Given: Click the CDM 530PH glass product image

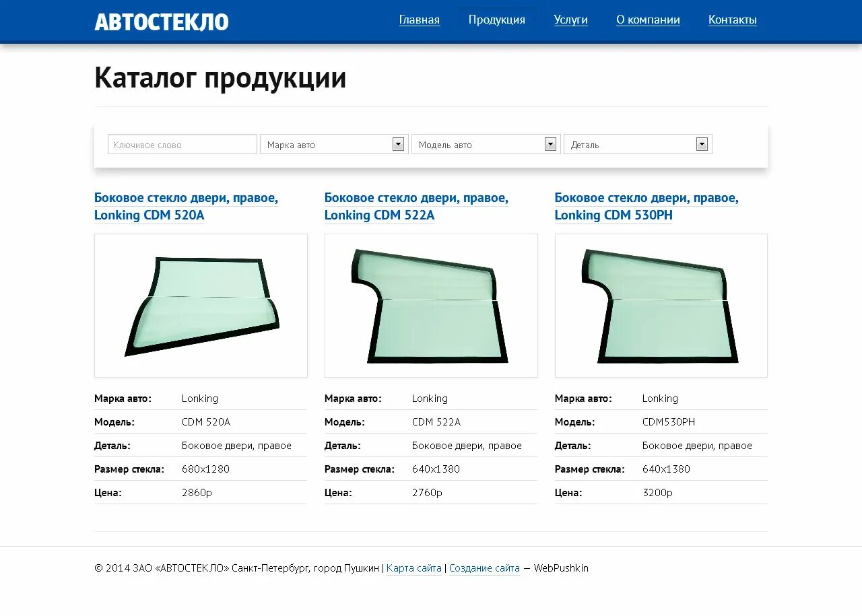Looking at the screenshot, I should click(x=661, y=306).
